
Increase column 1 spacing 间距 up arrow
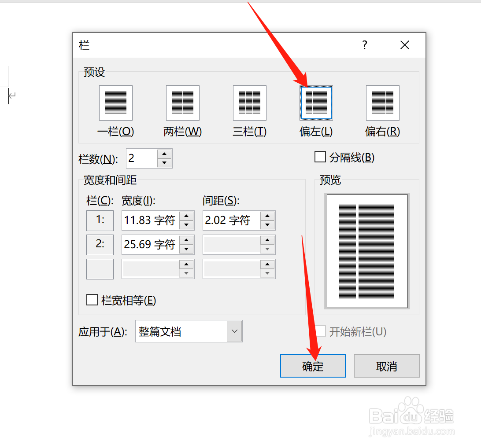[267, 216]
